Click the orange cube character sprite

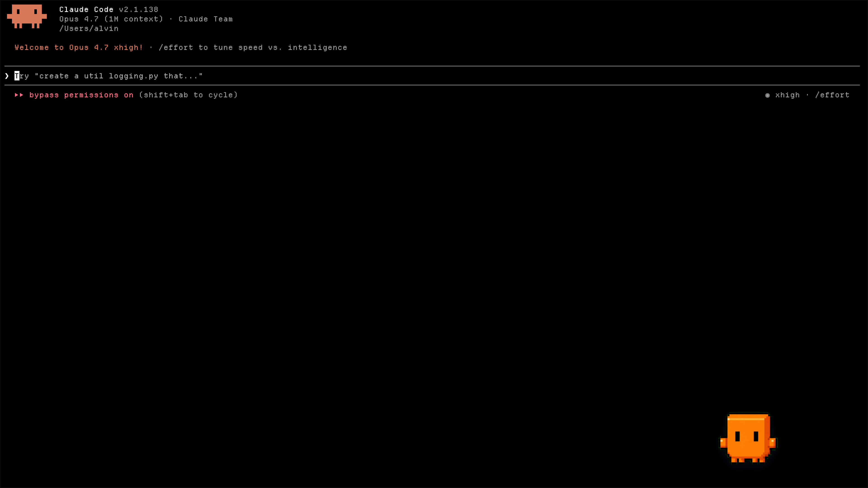(748, 438)
